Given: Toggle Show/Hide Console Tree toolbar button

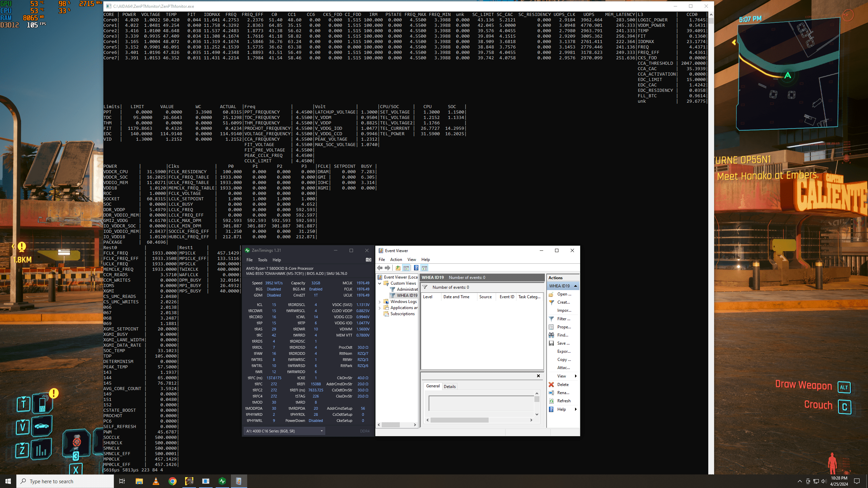Looking at the screenshot, I should [406, 268].
